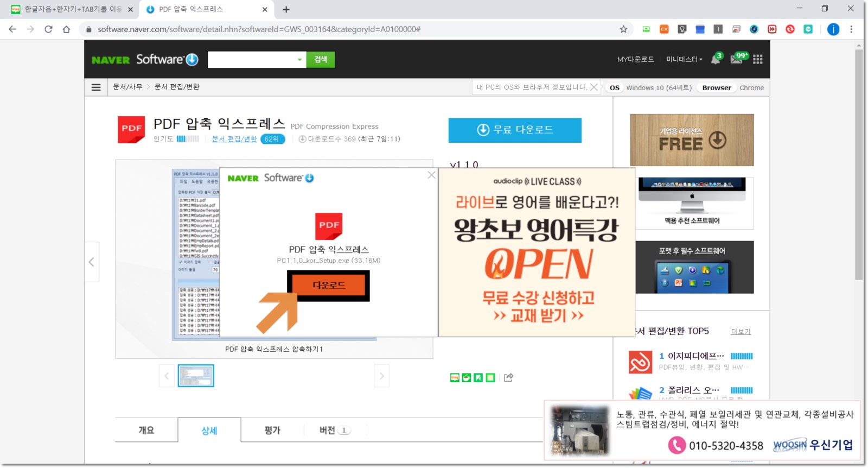This screenshot has width=868, height=468.
Task: Click the red sync arrows extension icon
Action: coord(790,29)
